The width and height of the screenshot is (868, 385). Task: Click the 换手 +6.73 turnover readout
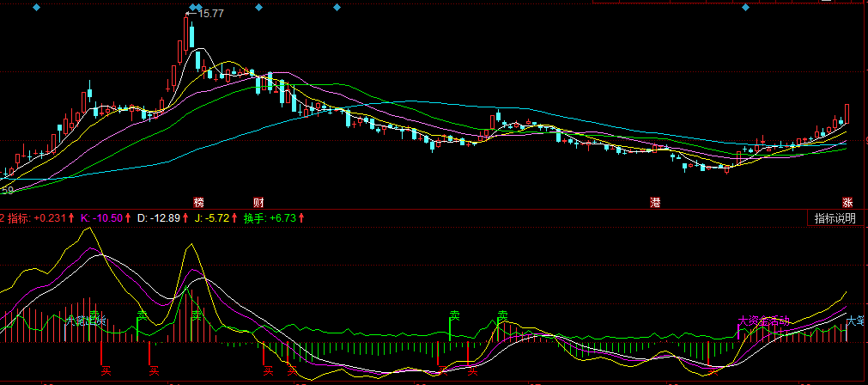(x=270, y=218)
